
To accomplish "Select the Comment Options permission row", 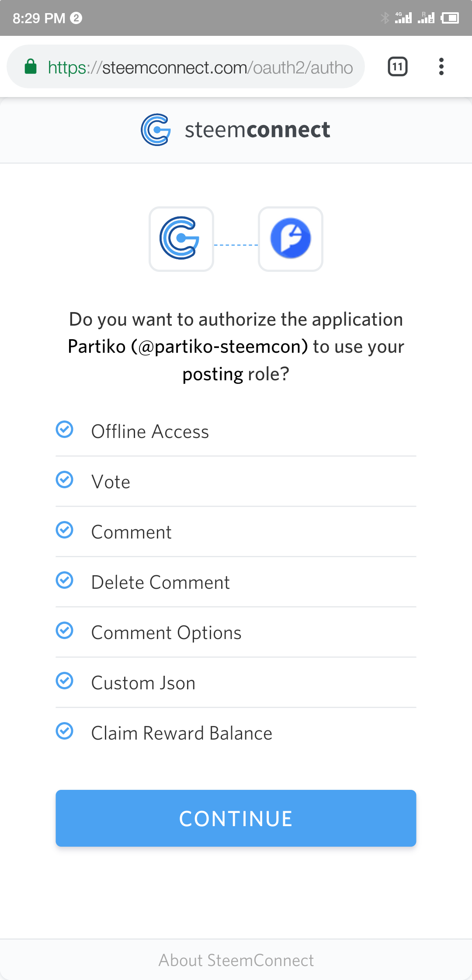I will pyautogui.click(x=236, y=632).
